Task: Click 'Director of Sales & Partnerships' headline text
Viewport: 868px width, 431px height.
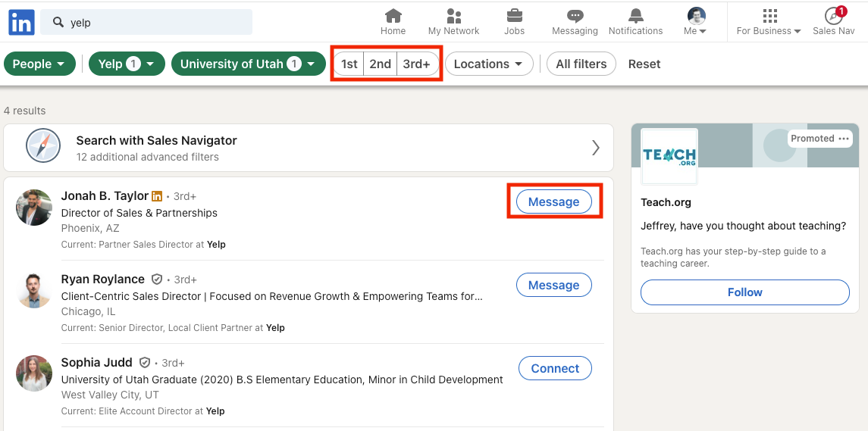Action: [139, 213]
